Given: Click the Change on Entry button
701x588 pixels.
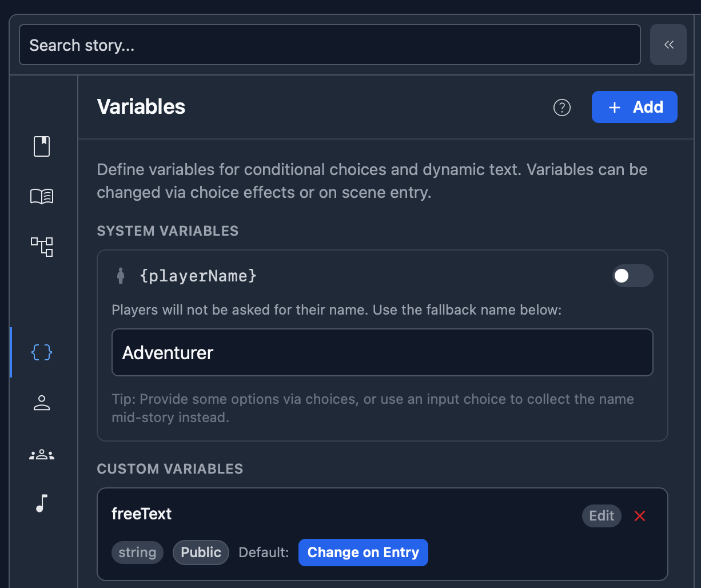Looking at the screenshot, I should coord(363,553).
